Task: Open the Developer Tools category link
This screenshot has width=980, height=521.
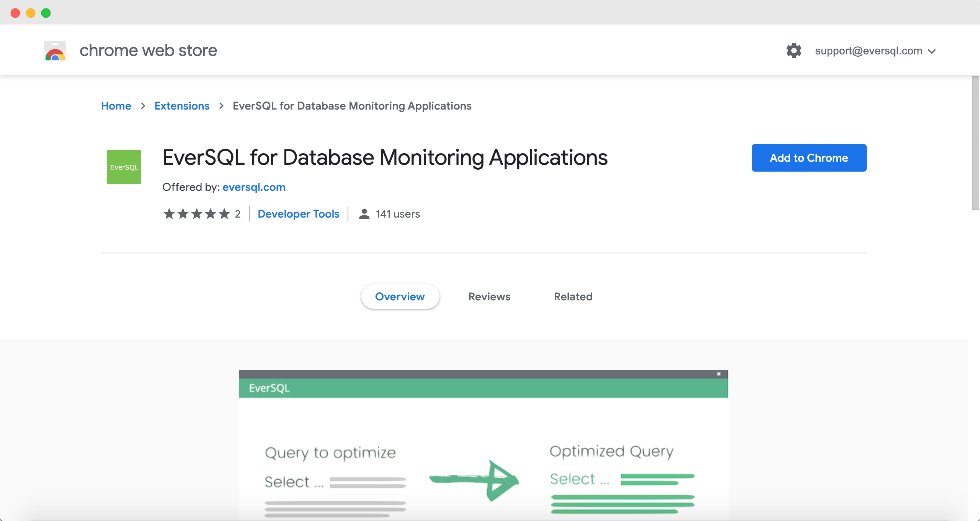Action: pyautogui.click(x=298, y=214)
